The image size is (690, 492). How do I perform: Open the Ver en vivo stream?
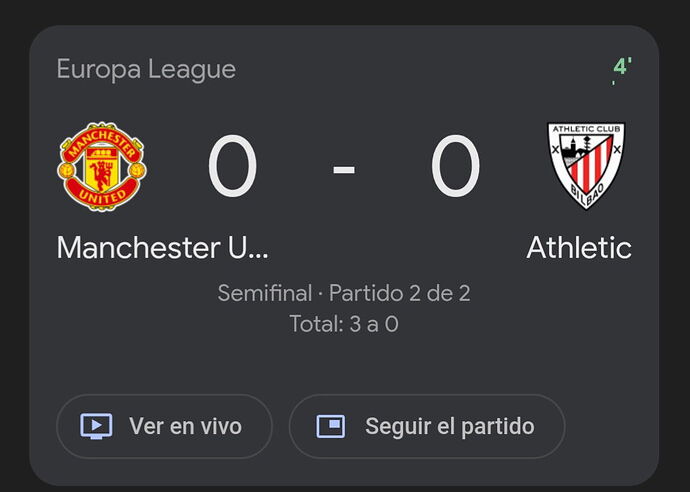click(164, 426)
